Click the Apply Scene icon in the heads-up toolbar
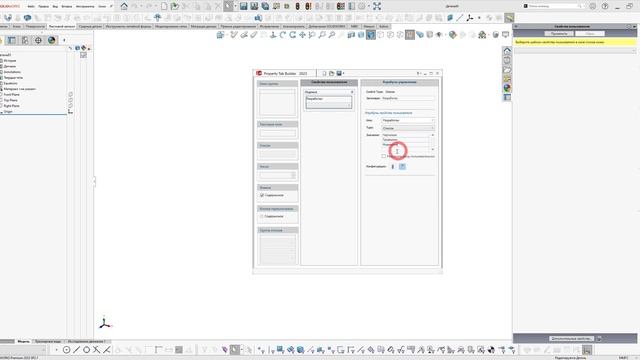This screenshot has width=640, height=360. [482, 35]
